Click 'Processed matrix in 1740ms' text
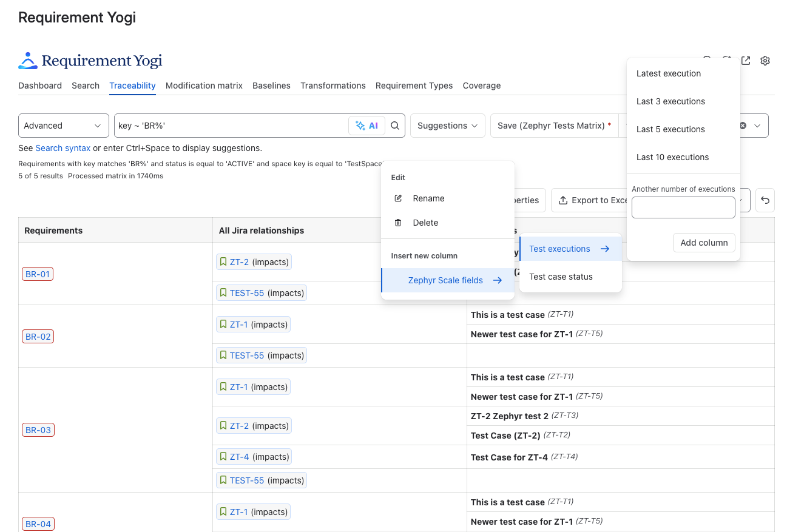 tap(115, 176)
